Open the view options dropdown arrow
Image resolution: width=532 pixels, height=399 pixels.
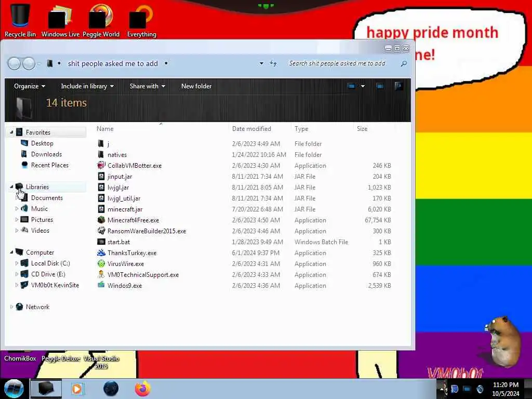click(x=363, y=86)
